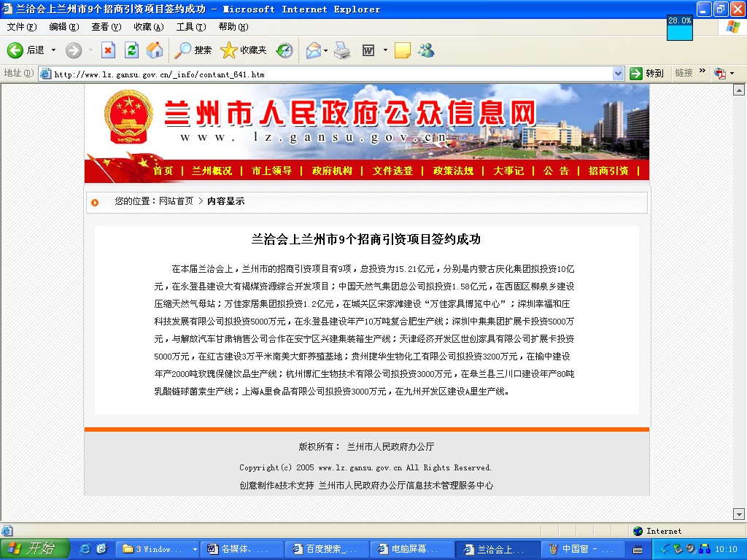Screen dimensions: 747x560
Task: Open the Messenger people icon
Action: (426, 50)
